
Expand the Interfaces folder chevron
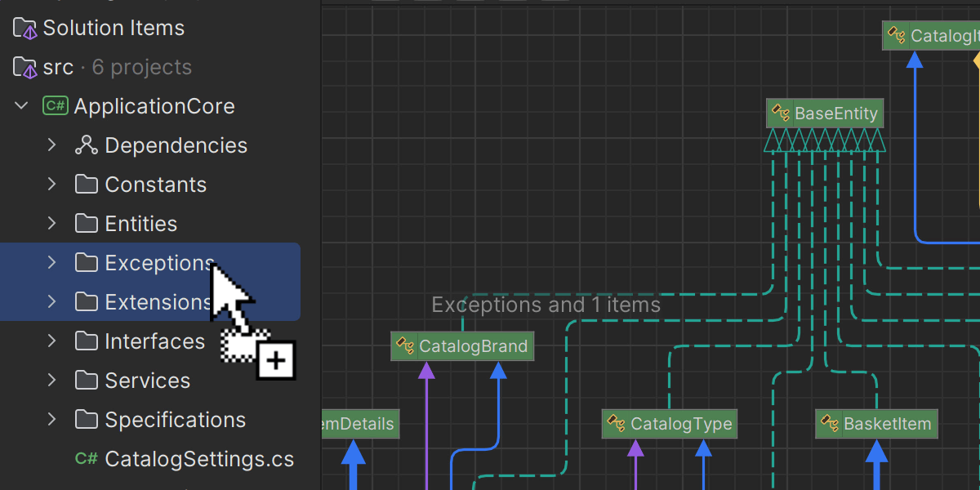pyautogui.click(x=51, y=341)
